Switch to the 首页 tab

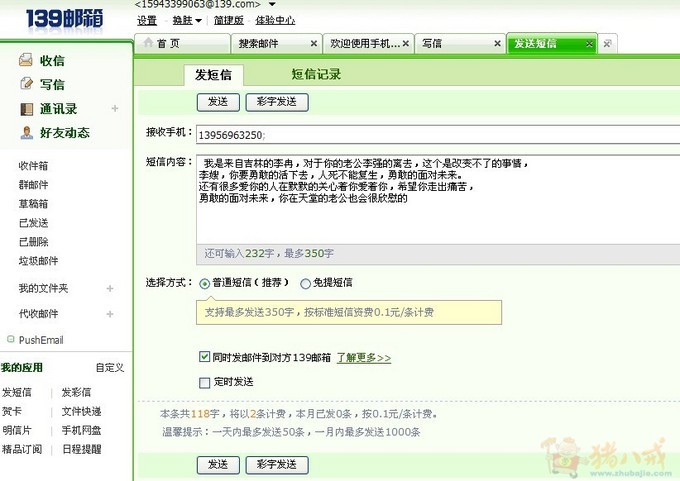pyautogui.click(x=182, y=43)
